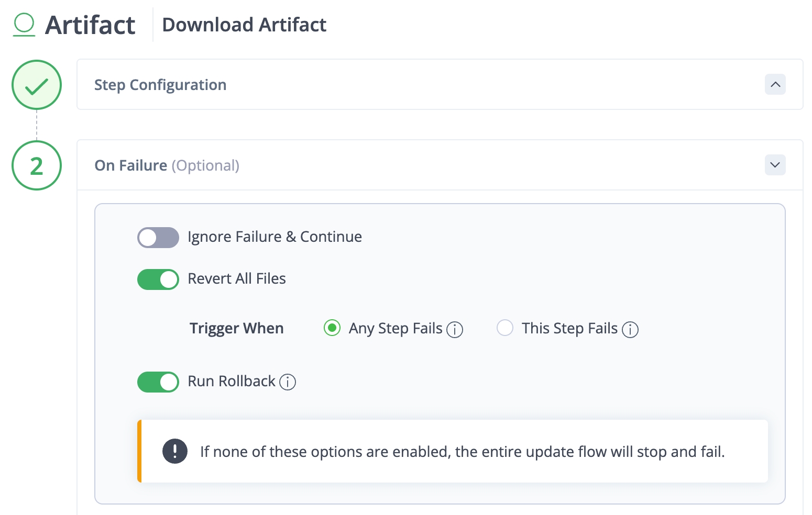Select the Any Step Fails radio button
Image resolution: width=812 pixels, height=515 pixels.
[x=332, y=328]
